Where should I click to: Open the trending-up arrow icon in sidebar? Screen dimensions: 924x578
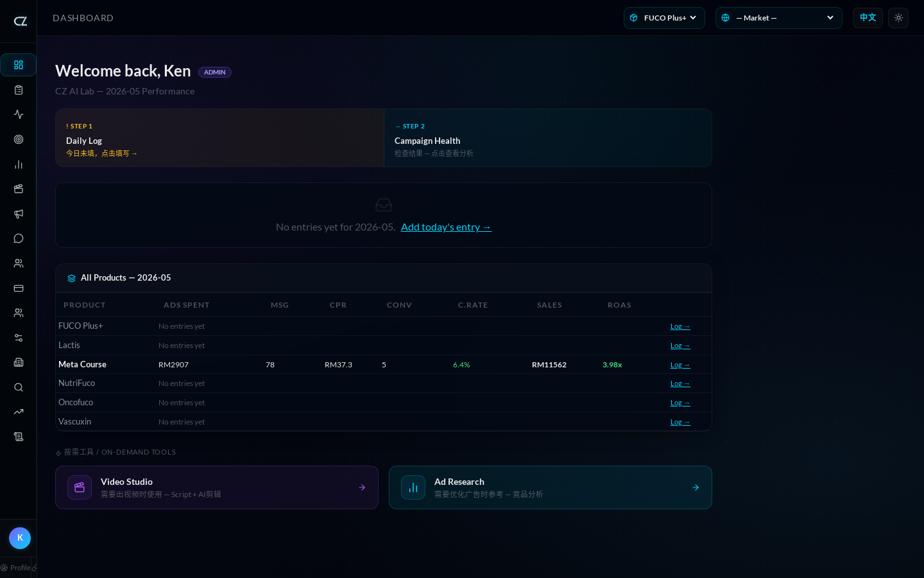pos(19,412)
